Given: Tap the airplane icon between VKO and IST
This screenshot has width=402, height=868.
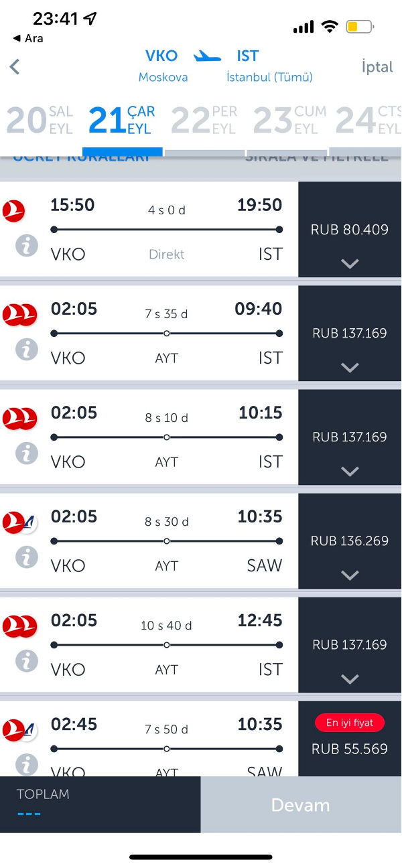Looking at the screenshot, I should click(207, 57).
